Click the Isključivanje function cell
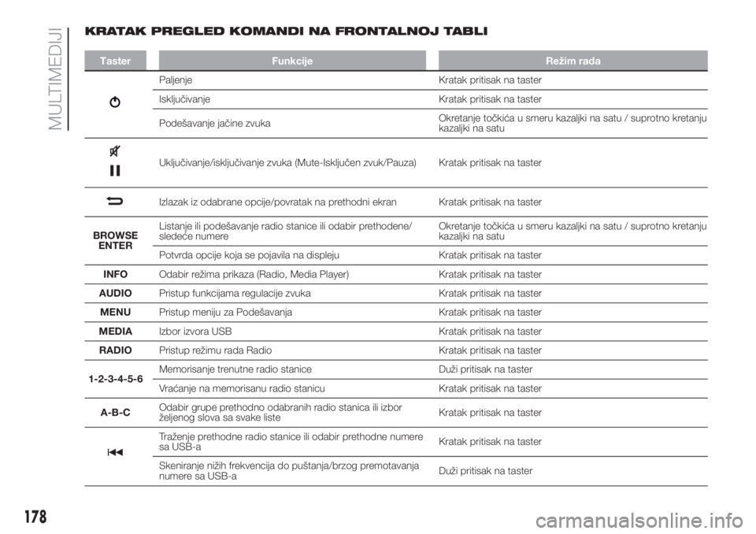This screenshot has width=756, height=534. click(x=184, y=99)
